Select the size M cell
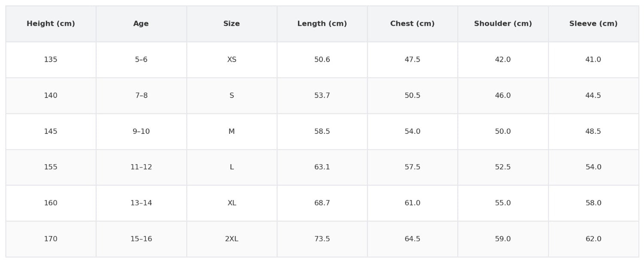 pos(232,132)
